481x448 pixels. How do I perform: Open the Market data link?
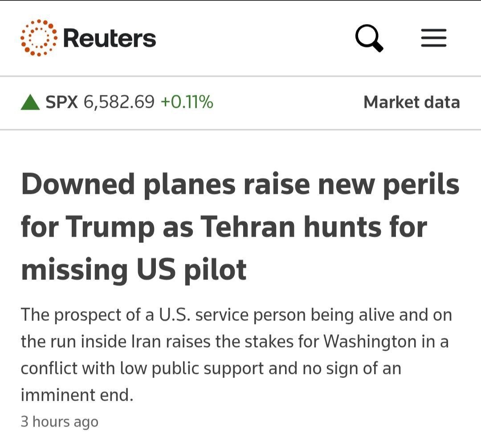pos(412,103)
